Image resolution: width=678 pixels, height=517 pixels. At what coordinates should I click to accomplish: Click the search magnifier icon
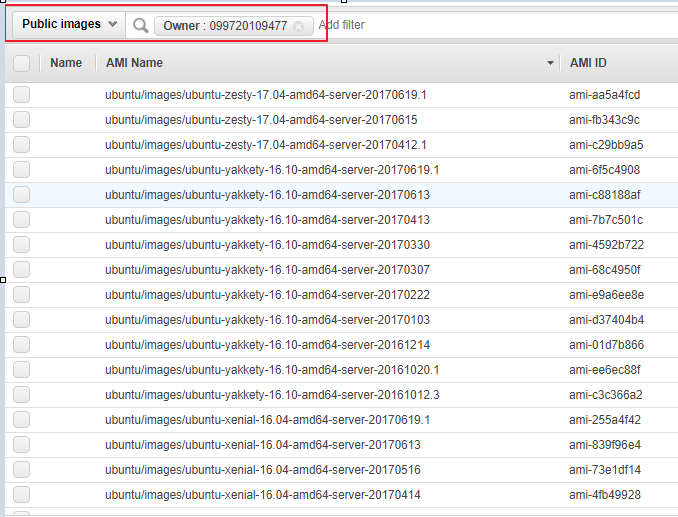[x=140, y=26]
